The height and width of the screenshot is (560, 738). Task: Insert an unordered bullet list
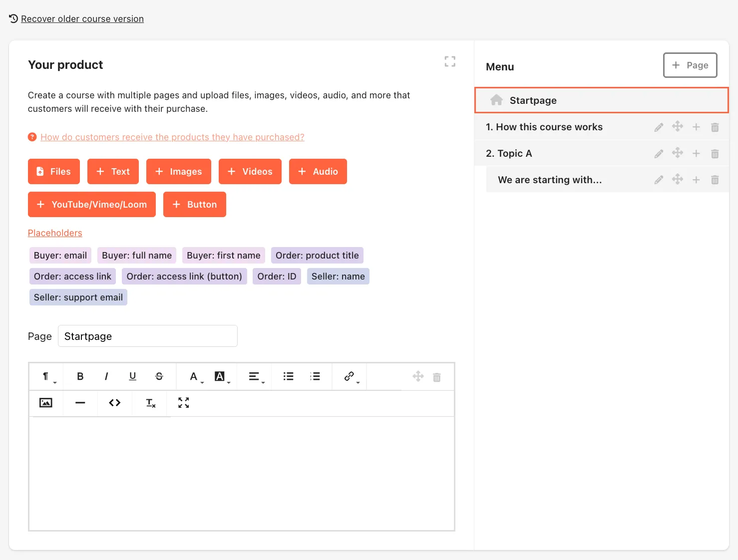click(288, 376)
